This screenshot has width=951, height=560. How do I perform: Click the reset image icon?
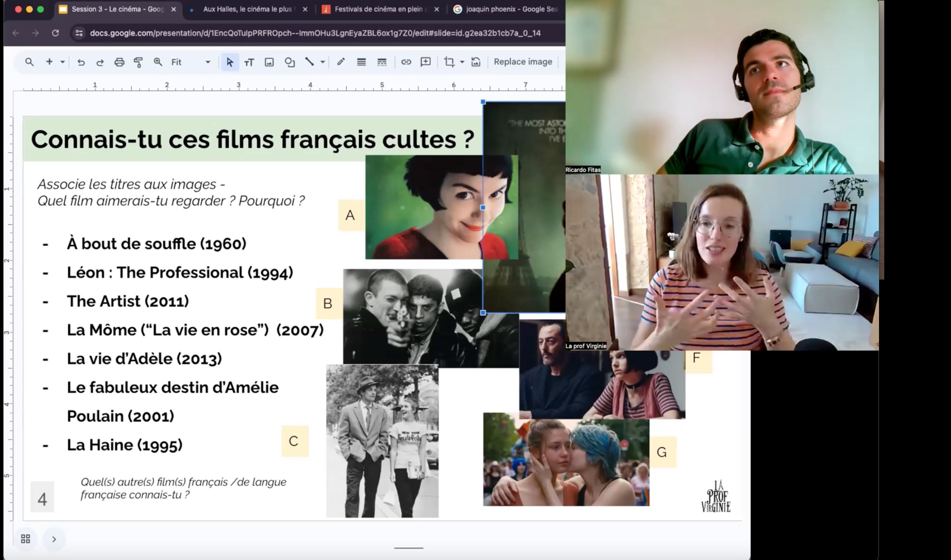(476, 62)
